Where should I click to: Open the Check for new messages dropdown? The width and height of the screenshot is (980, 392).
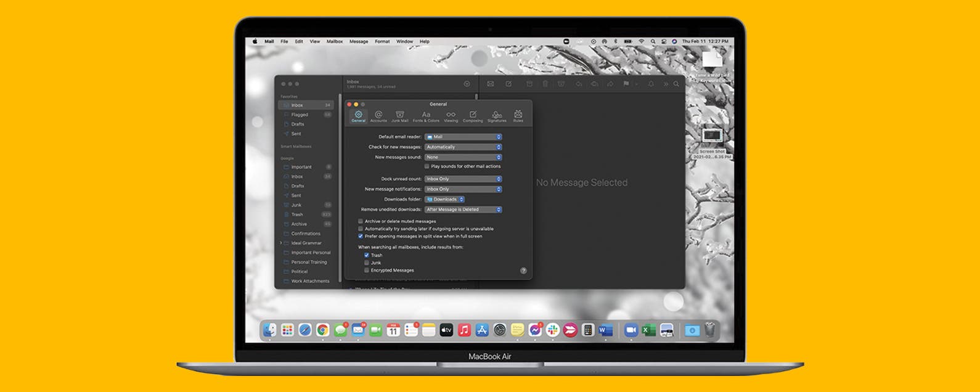point(463,147)
